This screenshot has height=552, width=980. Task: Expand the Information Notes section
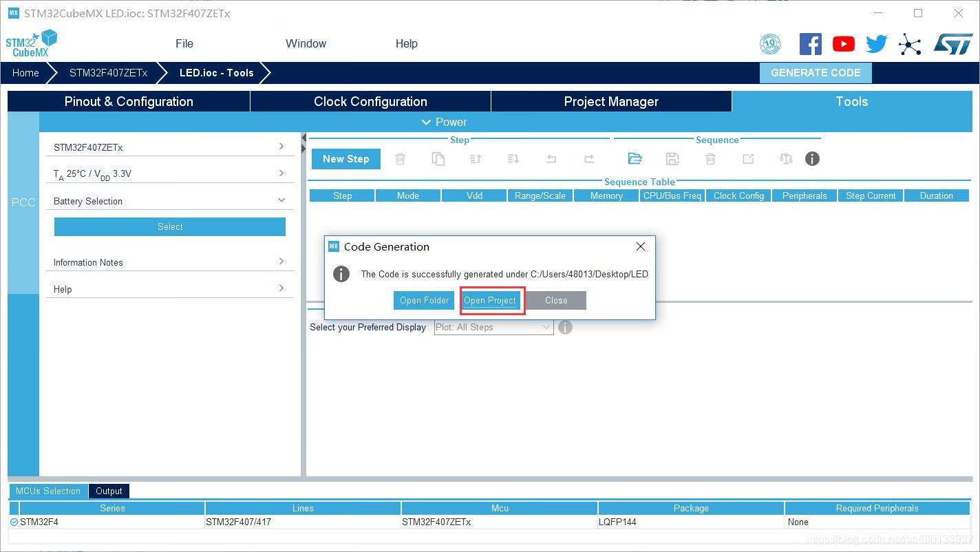pyautogui.click(x=281, y=262)
